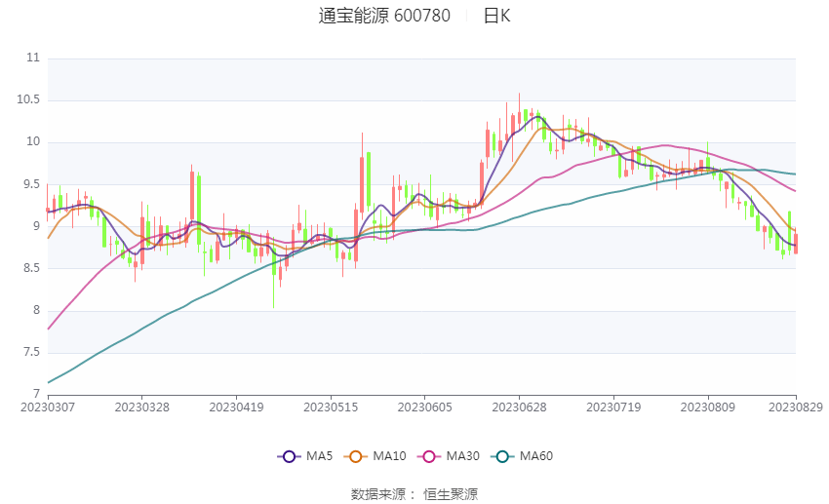Click y-axis value 7.5
Image resolution: width=829 pixels, height=504 pixels.
tap(31, 352)
